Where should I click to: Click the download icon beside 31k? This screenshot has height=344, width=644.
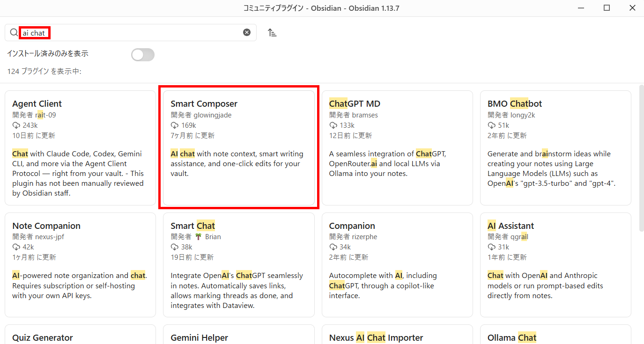tap(491, 247)
